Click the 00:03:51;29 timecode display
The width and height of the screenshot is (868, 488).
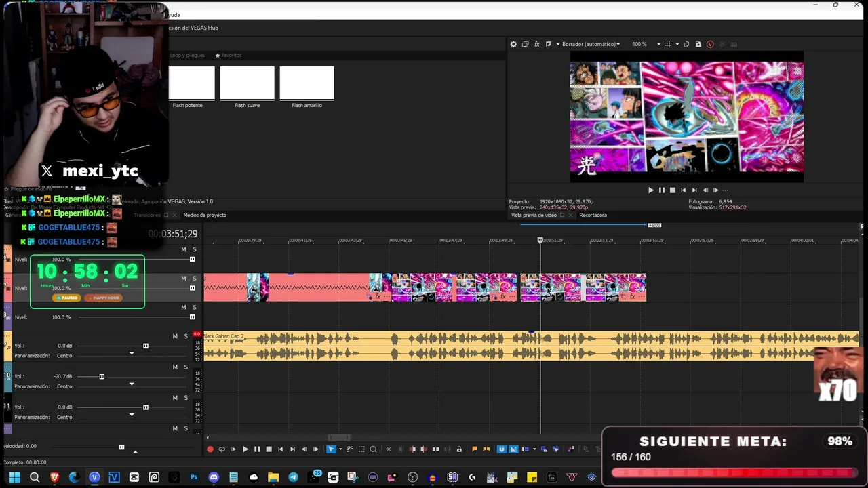(173, 234)
